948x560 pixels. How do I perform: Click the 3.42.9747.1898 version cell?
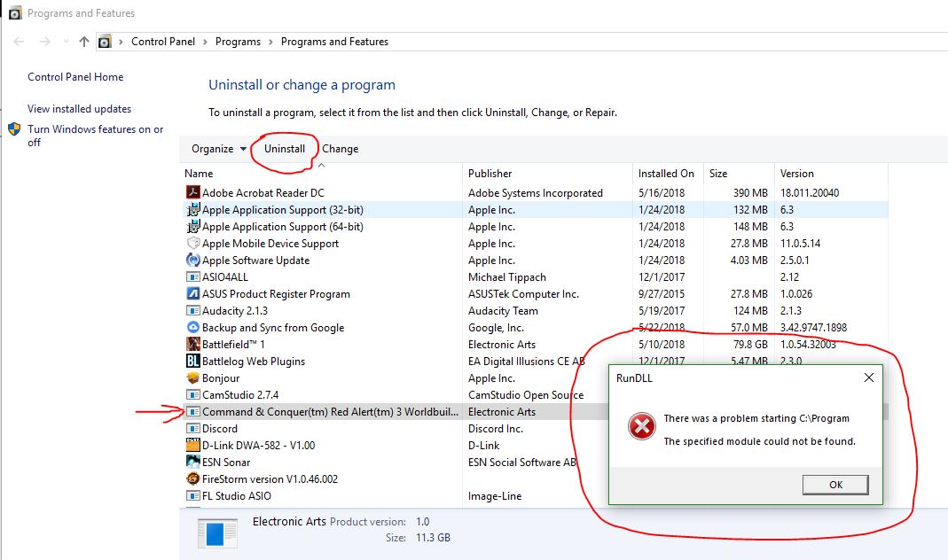click(x=814, y=328)
